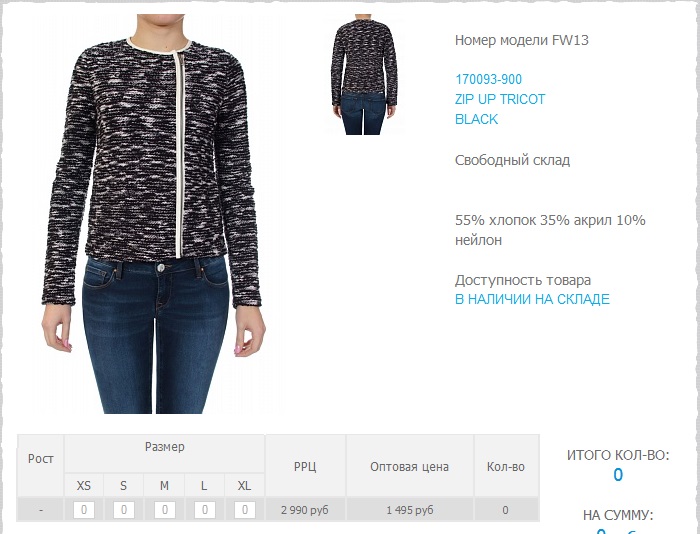This screenshot has height=534, width=700.
Task: Open the ZIP UP TRICOT product link
Action: [x=500, y=99]
